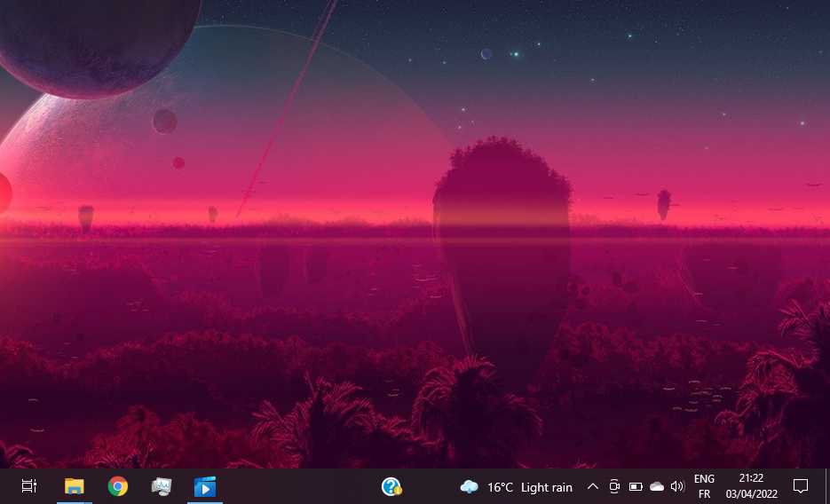This screenshot has height=504, width=830.
Task: Expand the hidden system tray icons
Action: point(593,486)
